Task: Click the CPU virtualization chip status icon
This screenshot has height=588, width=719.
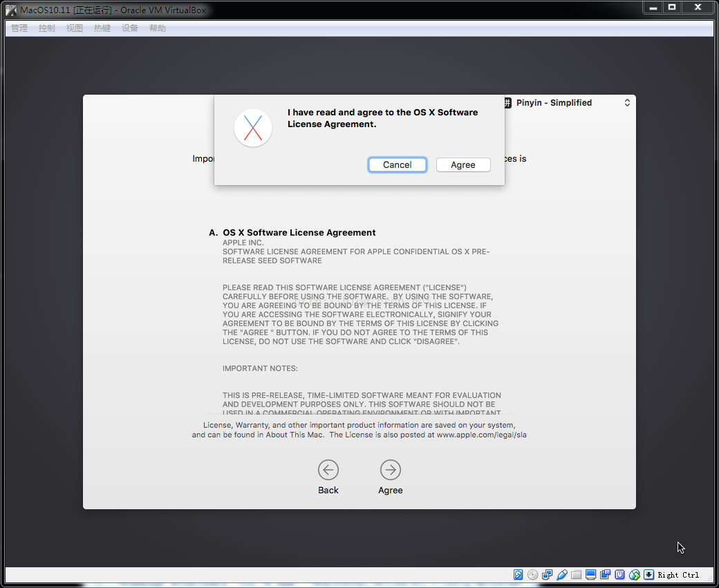Action: pyautogui.click(x=620, y=575)
